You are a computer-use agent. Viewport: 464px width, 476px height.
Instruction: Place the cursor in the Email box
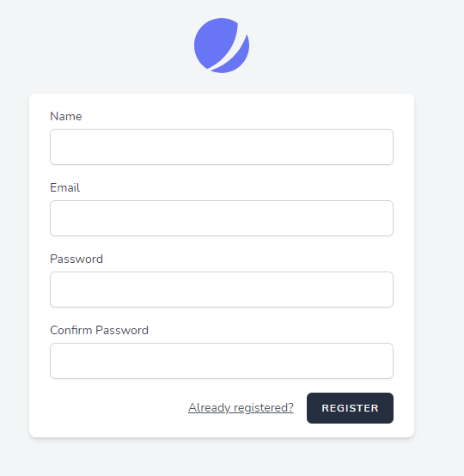tap(222, 218)
